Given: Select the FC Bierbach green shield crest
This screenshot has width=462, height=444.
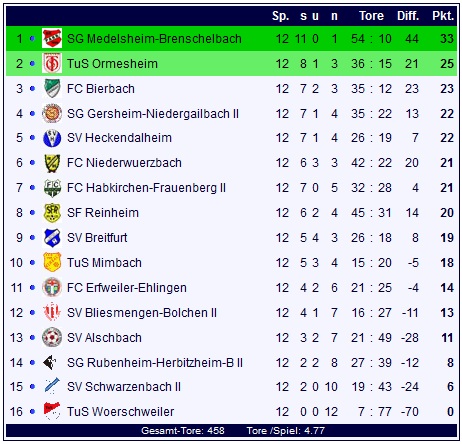Looking at the screenshot, I should (52, 88).
